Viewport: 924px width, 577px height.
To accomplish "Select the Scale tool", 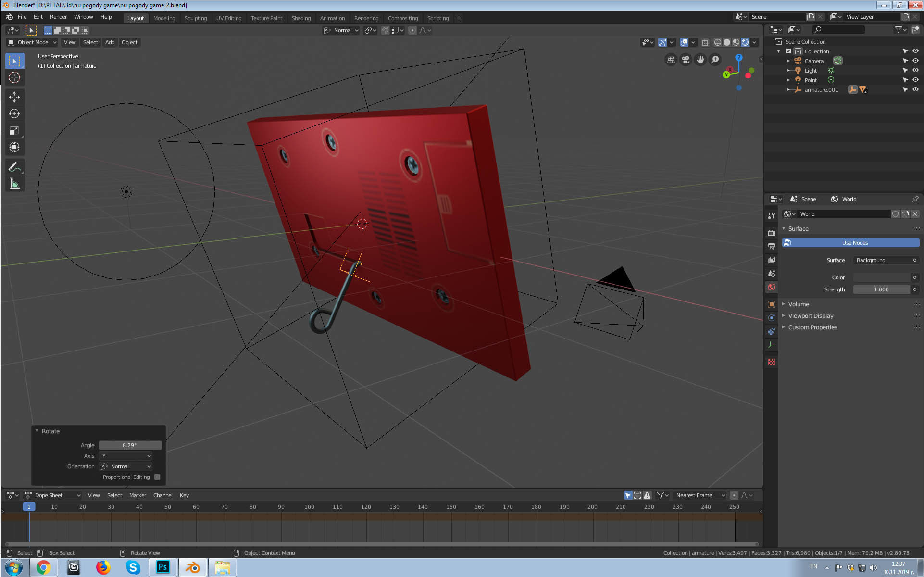I will pyautogui.click(x=14, y=130).
